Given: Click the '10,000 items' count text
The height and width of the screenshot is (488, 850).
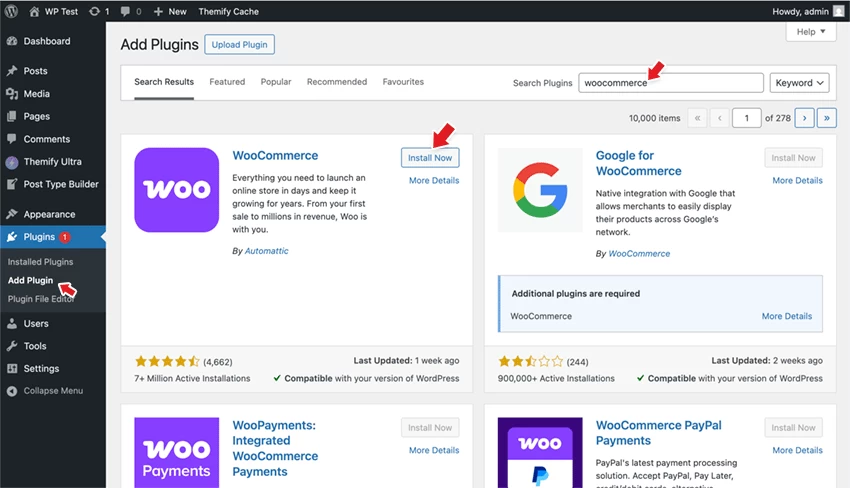Looking at the screenshot, I should (x=654, y=118).
